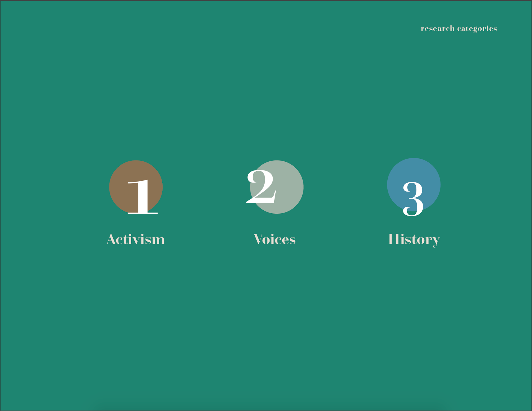Screen dimensions: 532x411
Task: Click the capital V in Voices
Action: [258, 239]
